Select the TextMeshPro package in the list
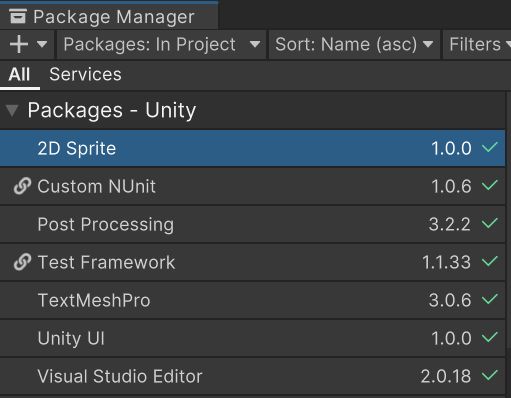Screen dimensions: 511x398 point(252,300)
